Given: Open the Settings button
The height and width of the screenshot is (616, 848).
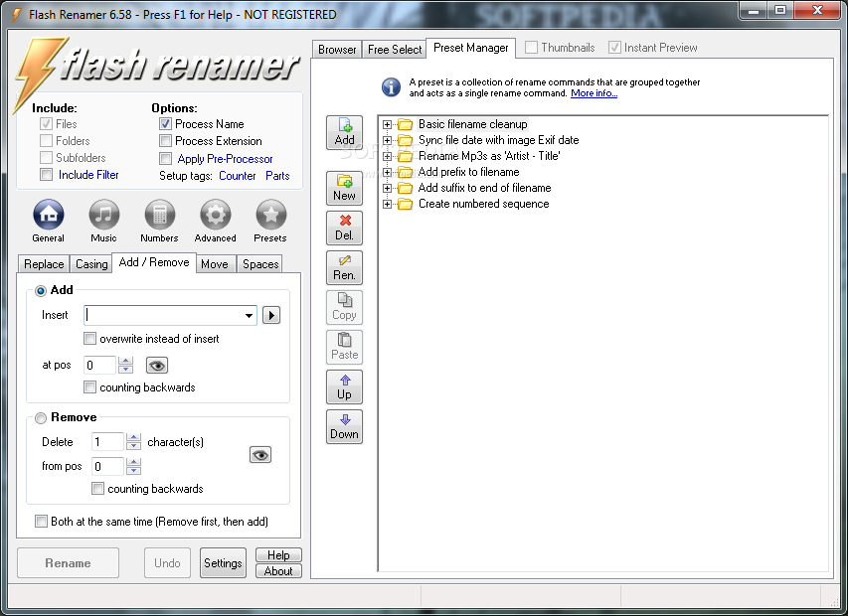Looking at the screenshot, I should pos(223,563).
